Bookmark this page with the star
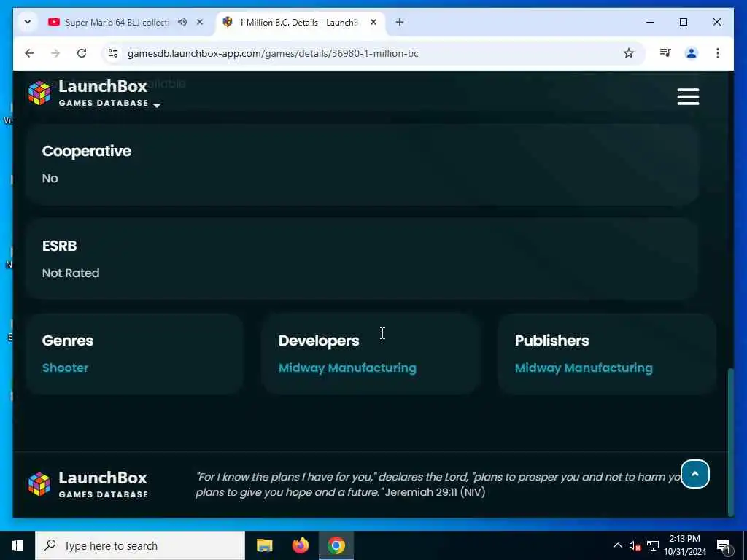This screenshot has height=560, width=747. pyautogui.click(x=629, y=53)
